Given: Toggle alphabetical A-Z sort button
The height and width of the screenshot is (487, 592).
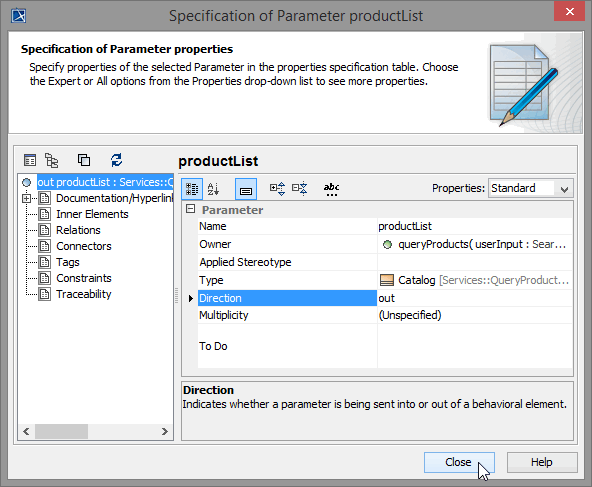Looking at the screenshot, I should coord(213,188).
